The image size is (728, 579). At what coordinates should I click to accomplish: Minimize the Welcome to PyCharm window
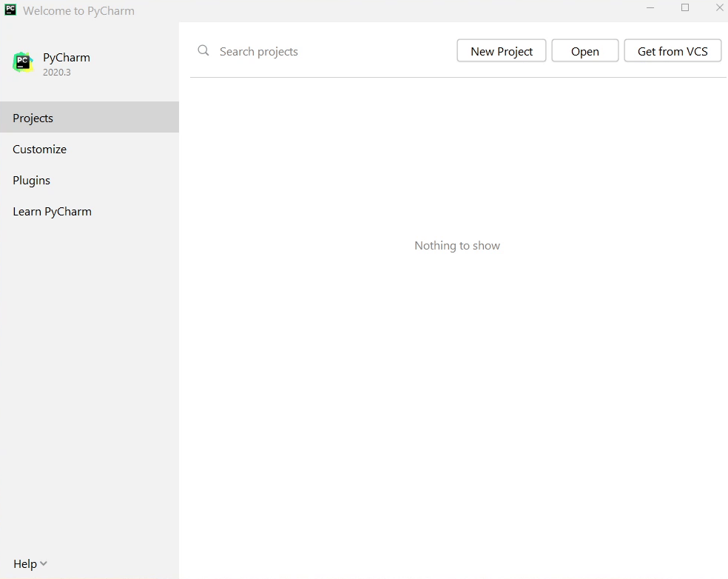pyautogui.click(x=650, y=8)
